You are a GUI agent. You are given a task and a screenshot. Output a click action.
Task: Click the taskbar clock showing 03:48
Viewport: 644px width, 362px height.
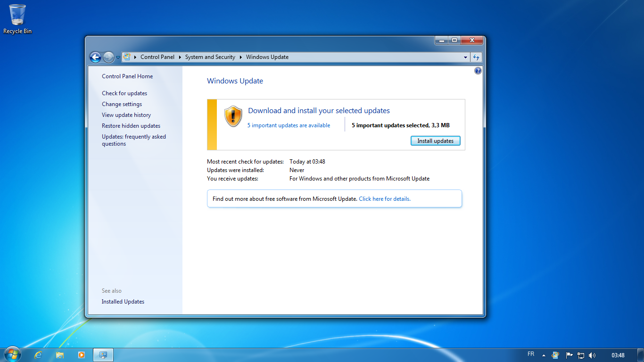tap(618, 355)
